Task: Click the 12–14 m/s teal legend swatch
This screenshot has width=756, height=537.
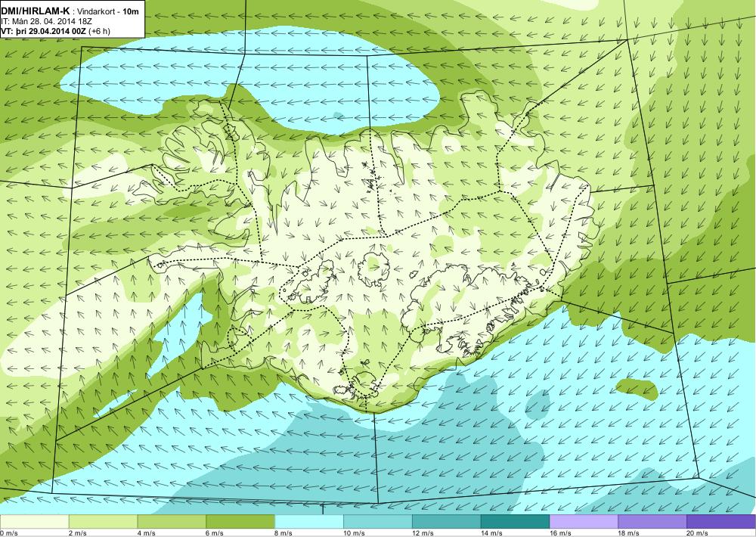Action: pos(447,522)
